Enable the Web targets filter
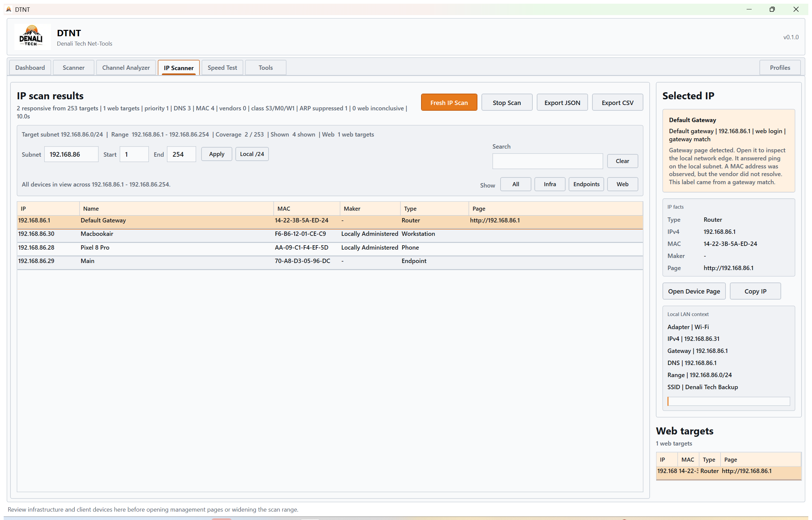 [x=622, y=184]
